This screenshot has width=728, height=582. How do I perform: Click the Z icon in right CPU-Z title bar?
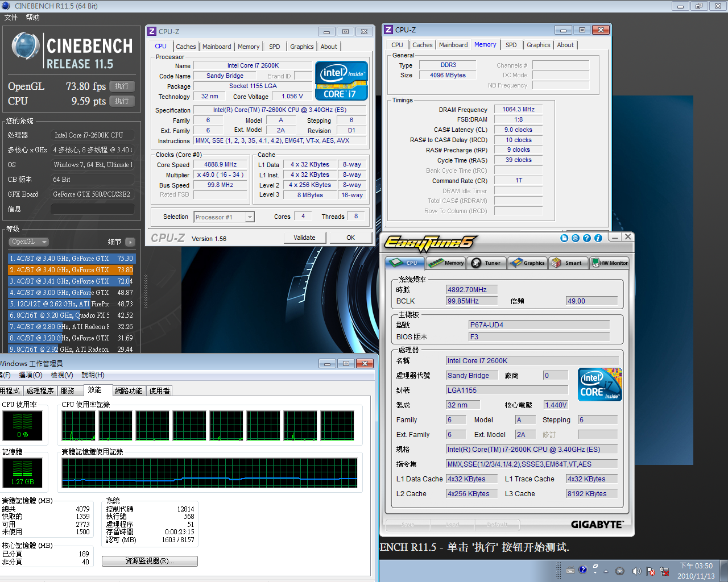pyautogui.click(x=388, y=30)
